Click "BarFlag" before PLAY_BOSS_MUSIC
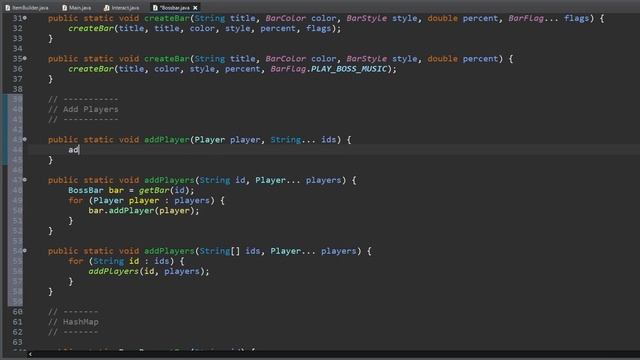Screen dimensions: 640x360 288,69
